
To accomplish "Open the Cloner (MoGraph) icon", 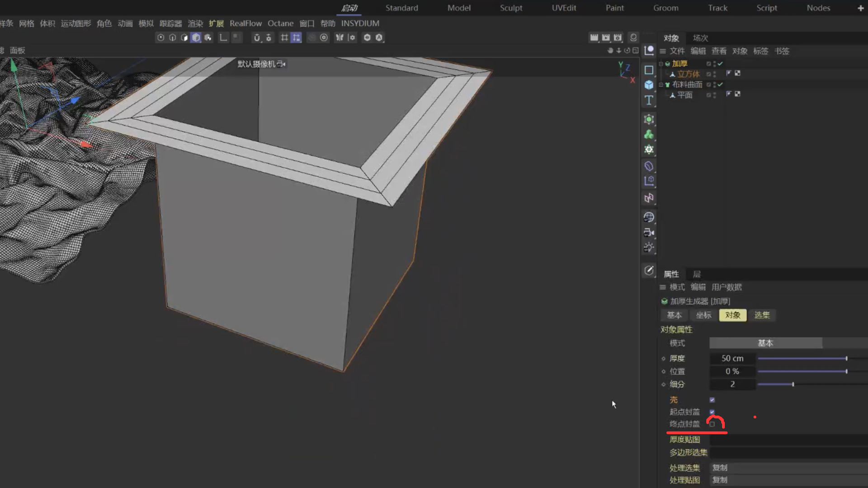I will click(x=649, y=135).
